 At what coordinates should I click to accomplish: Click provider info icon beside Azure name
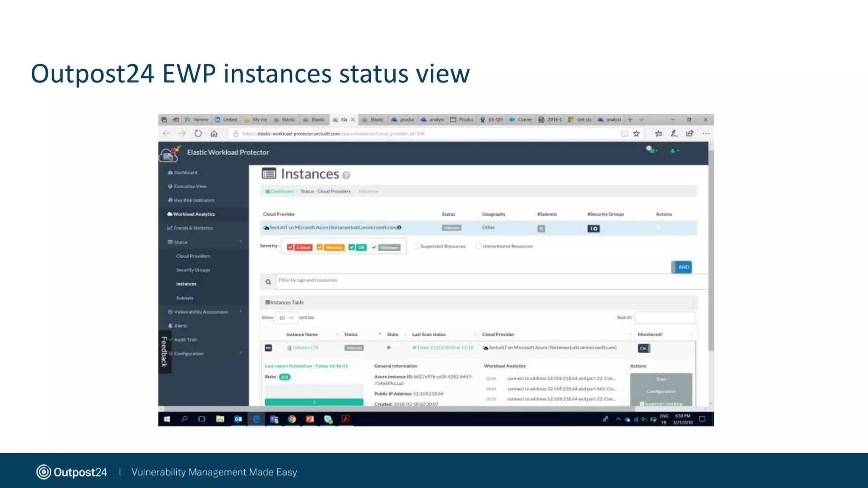399,227
